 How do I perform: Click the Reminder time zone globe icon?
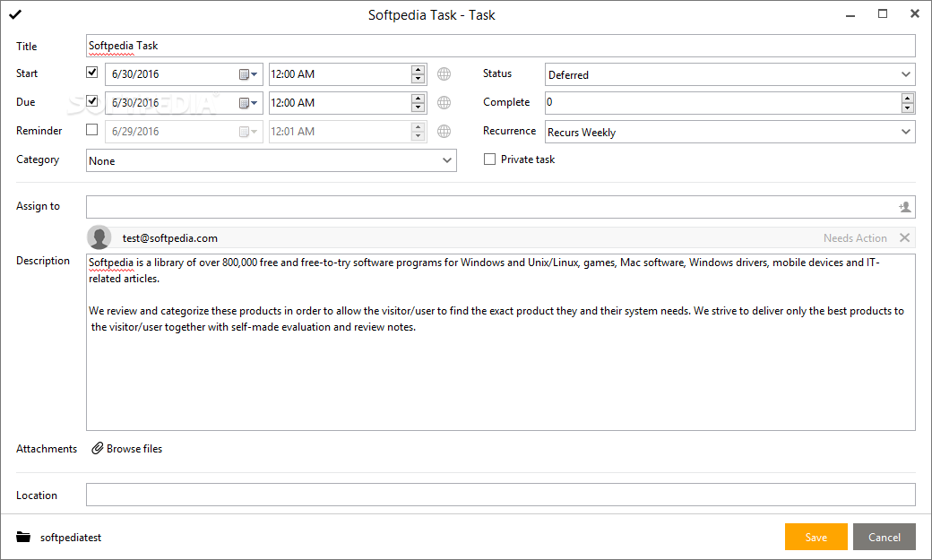point(444,131)
